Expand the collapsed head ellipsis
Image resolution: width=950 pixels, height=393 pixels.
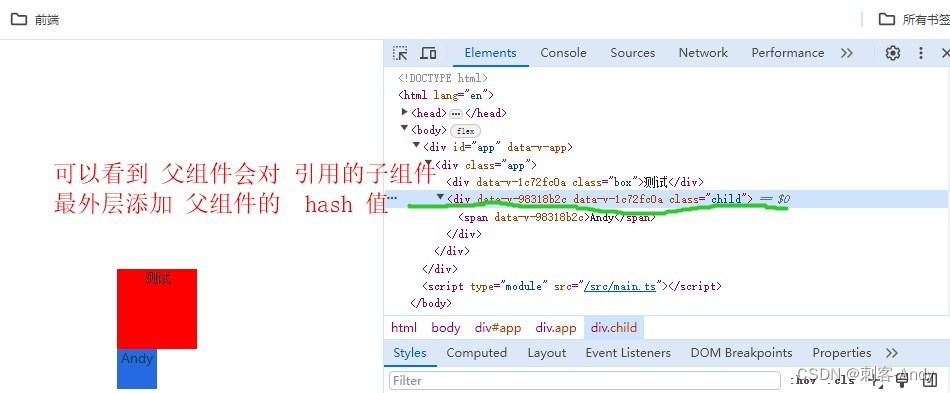pyautogui.click(x=456, y=113)
